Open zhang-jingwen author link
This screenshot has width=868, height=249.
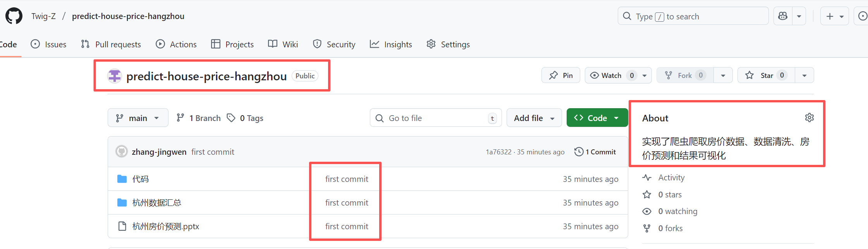(x=159, y=152)
